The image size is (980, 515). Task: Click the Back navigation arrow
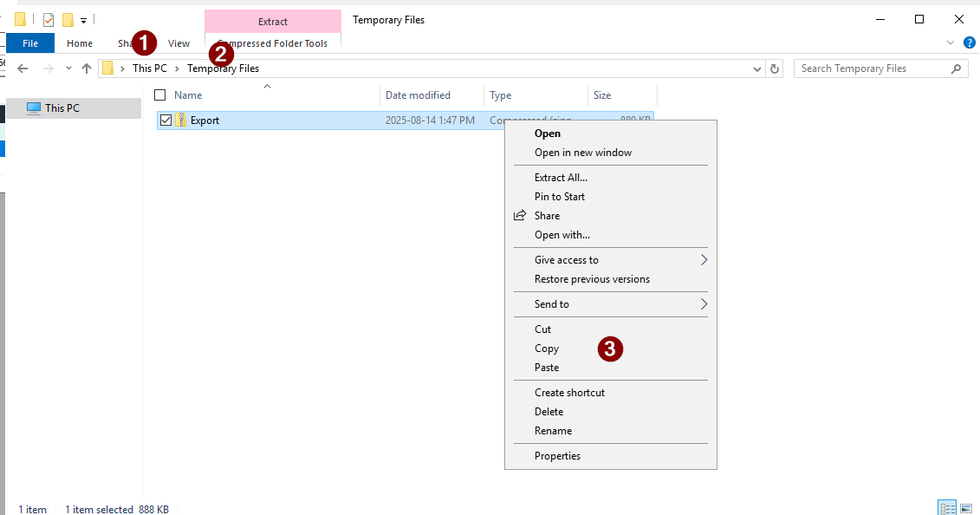(x=23, y=68)
